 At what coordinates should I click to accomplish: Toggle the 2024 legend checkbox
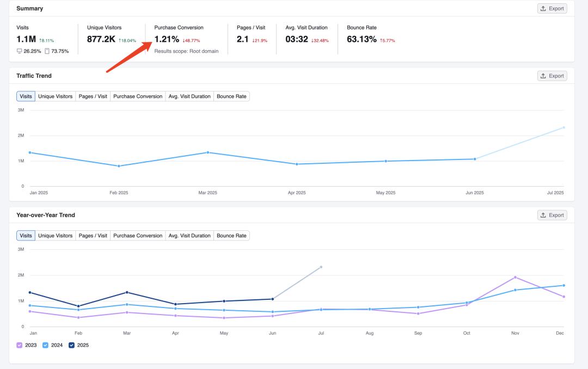pos(46,345)
